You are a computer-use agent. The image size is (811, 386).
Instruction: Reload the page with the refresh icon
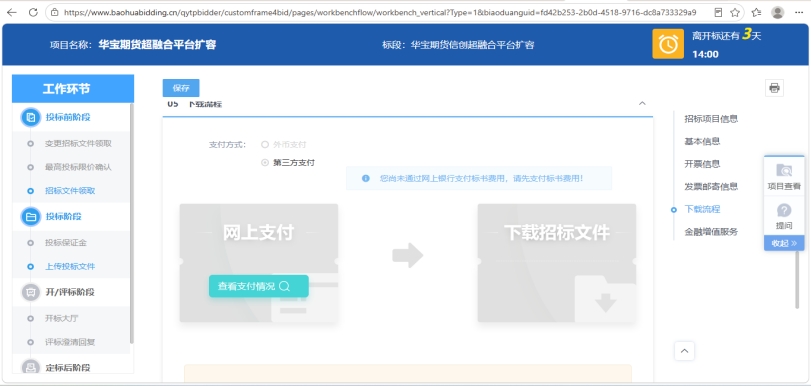click(33, 12)
